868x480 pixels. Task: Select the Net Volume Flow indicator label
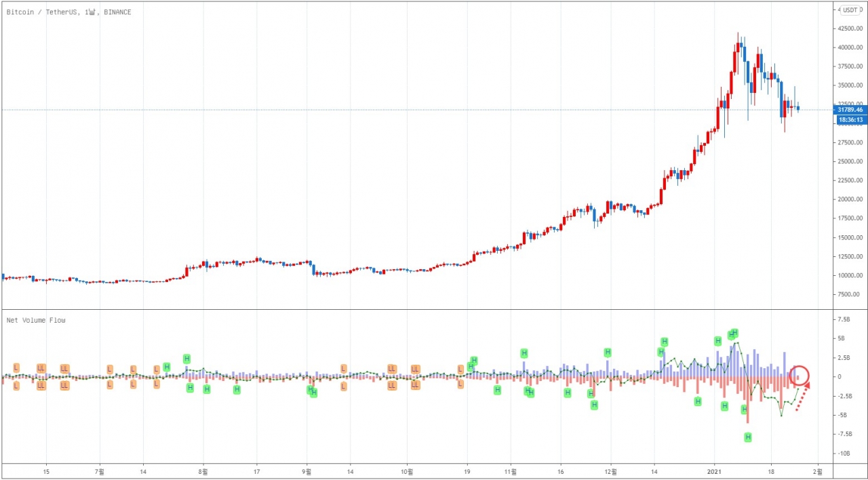(x=36, y=320)
